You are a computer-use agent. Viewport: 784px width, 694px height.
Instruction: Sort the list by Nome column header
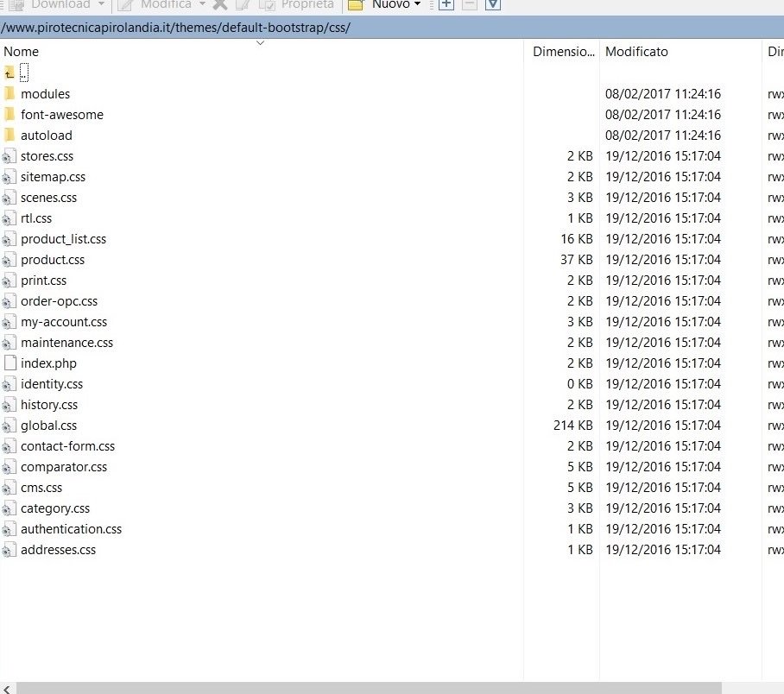coord(262,52)
